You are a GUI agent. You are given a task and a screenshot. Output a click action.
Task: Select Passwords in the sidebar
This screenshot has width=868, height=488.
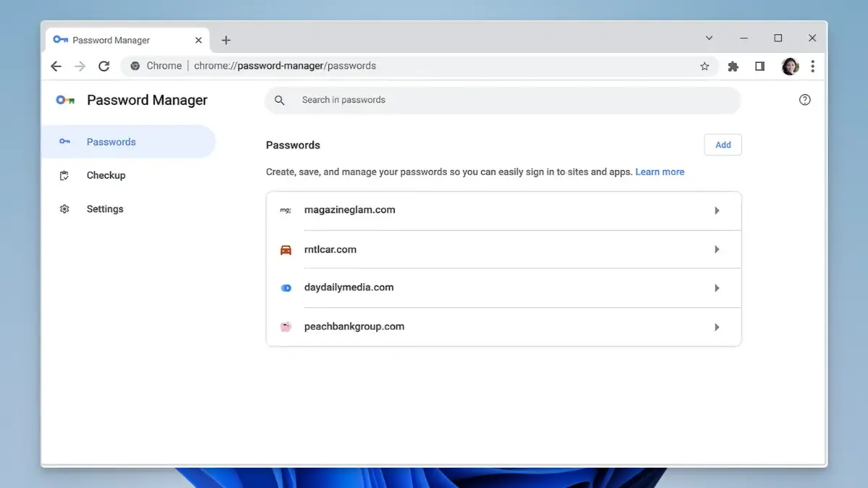(x=111, y=142)
